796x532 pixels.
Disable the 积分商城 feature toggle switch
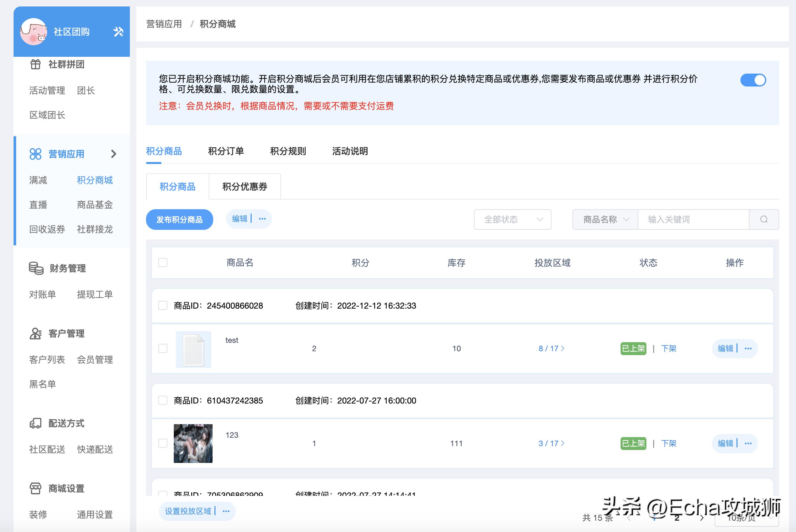click(x=753, y=80)
